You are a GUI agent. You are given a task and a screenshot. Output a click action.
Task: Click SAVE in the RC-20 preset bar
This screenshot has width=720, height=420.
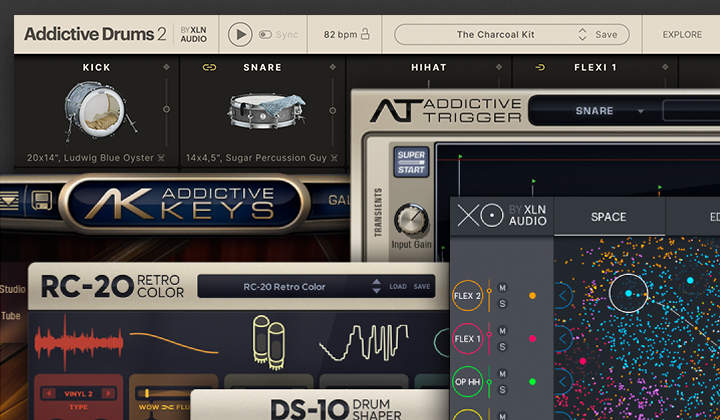pos(422,286)
